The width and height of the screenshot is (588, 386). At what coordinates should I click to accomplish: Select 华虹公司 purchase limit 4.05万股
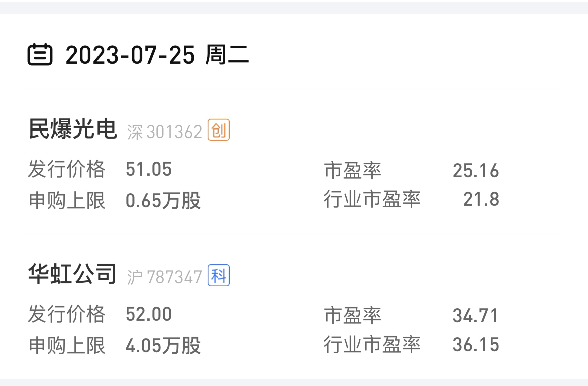pyautogui.click(x=163, y=345)
